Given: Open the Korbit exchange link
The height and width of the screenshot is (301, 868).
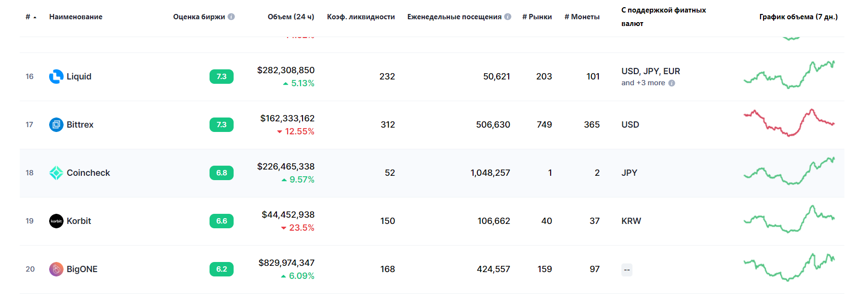Looking at the screenshot, I should pos(79,221).
